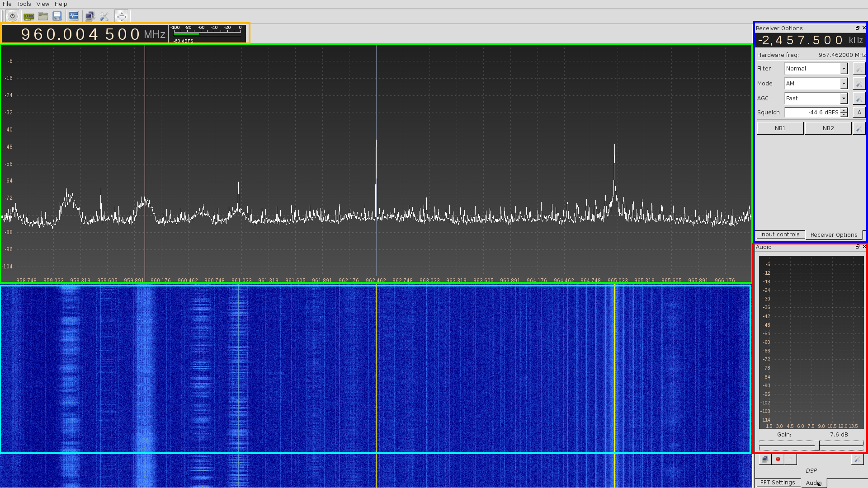
Task: Toggle the NB1 noise blanker
Action: tap(780, 128)
